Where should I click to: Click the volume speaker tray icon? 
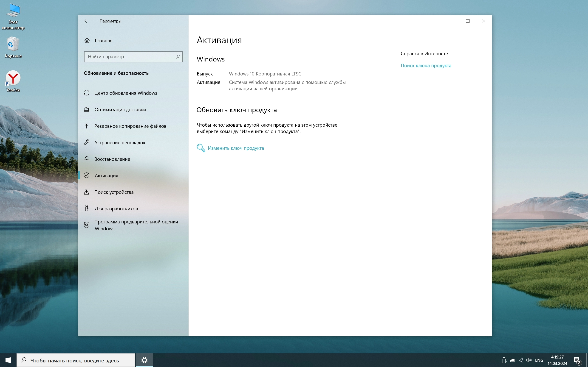(529, 360)
